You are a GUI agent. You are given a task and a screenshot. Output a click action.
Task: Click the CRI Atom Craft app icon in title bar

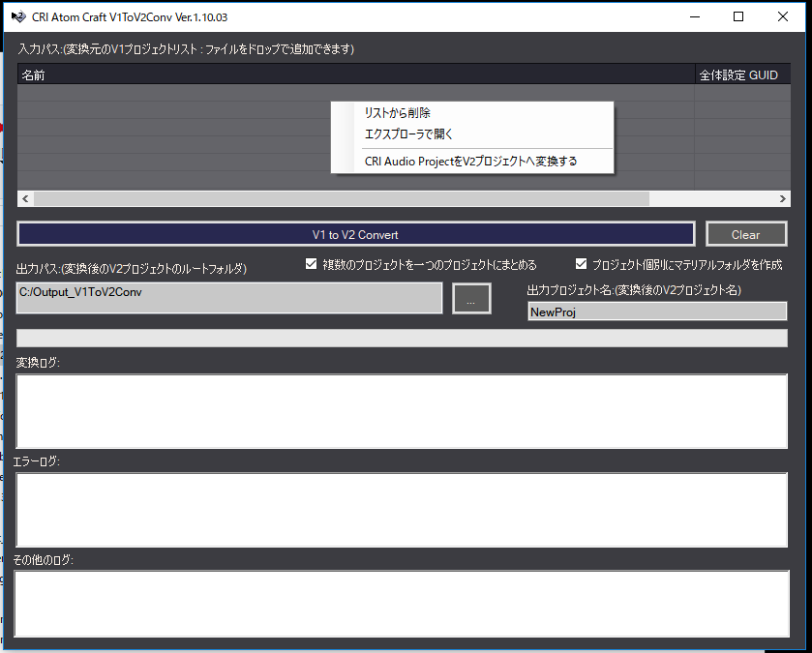[x=18, y=17]
